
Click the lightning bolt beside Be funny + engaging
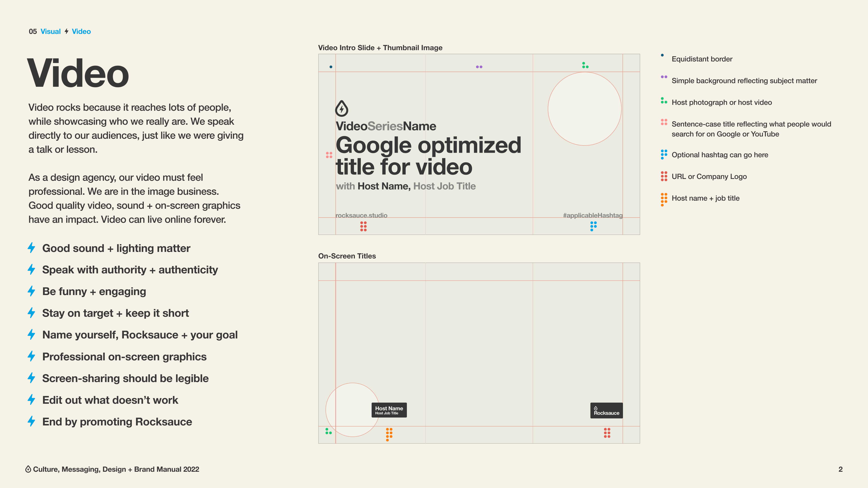click(31, 291)
